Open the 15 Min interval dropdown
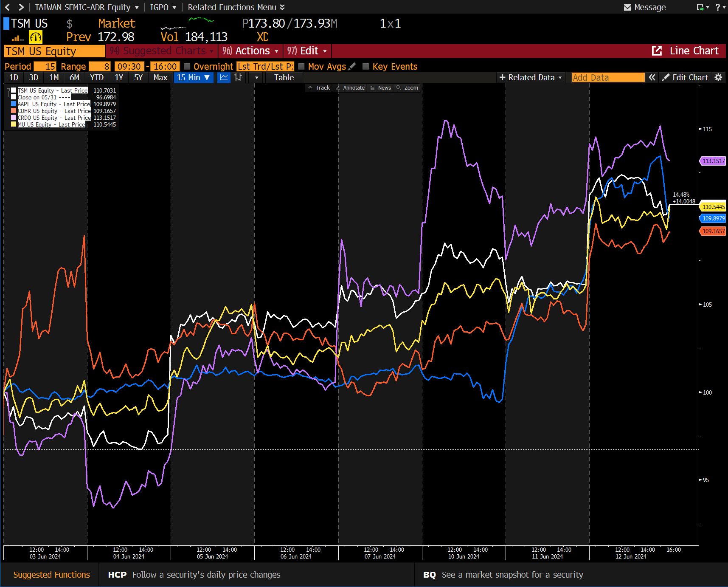This screenshot has height=587, width=728. point(194,77)
